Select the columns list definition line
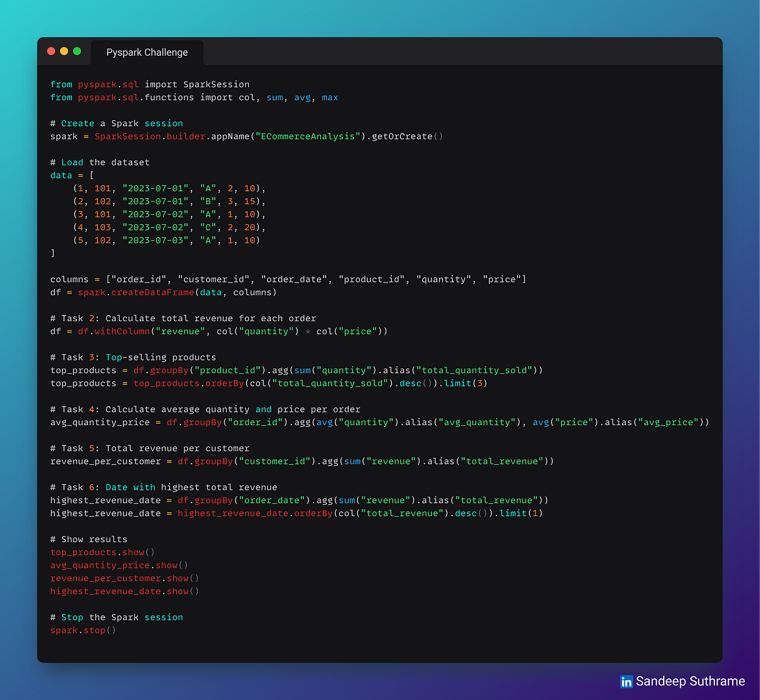 coord(288,279)
